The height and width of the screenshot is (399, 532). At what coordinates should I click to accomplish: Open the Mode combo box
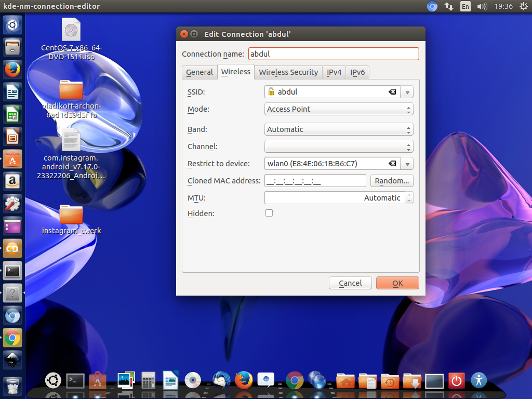pos(339,109)
